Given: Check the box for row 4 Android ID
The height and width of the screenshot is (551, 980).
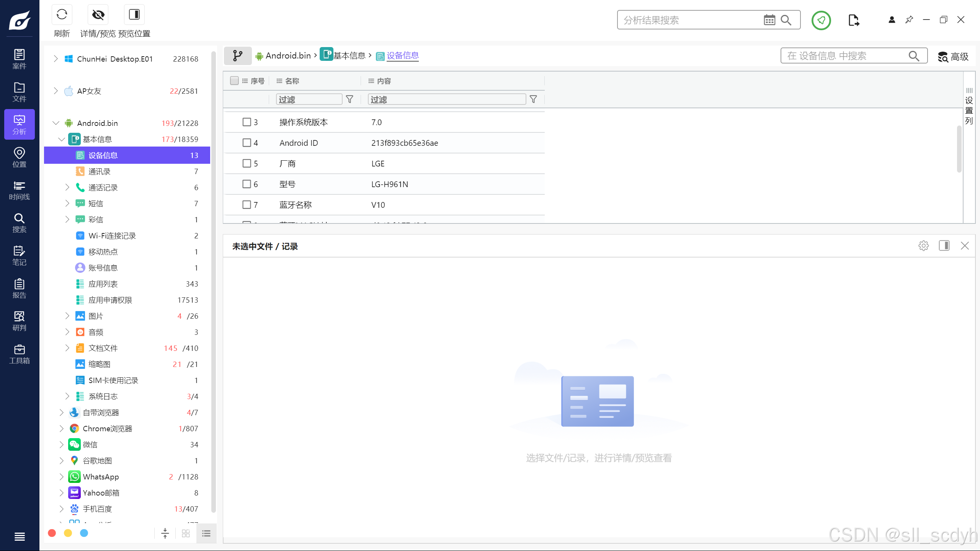Looking at the screenshot, I should (x=247, y=143).
